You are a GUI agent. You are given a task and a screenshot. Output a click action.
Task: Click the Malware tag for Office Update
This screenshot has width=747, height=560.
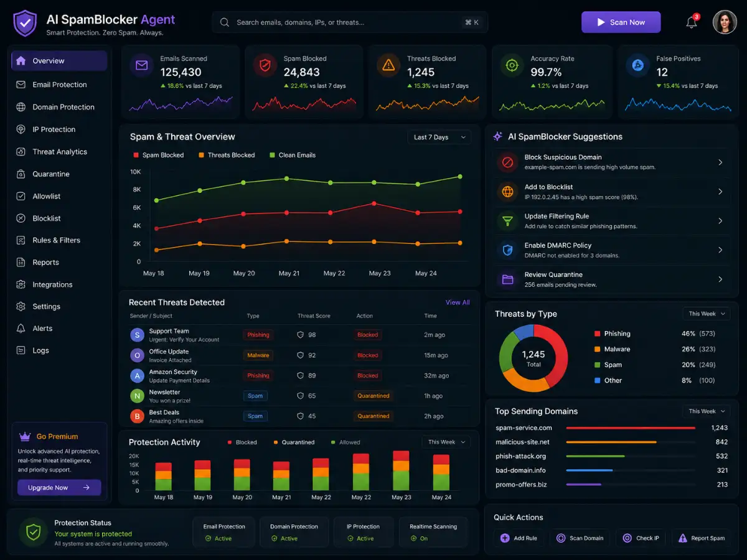coord(258,355)
